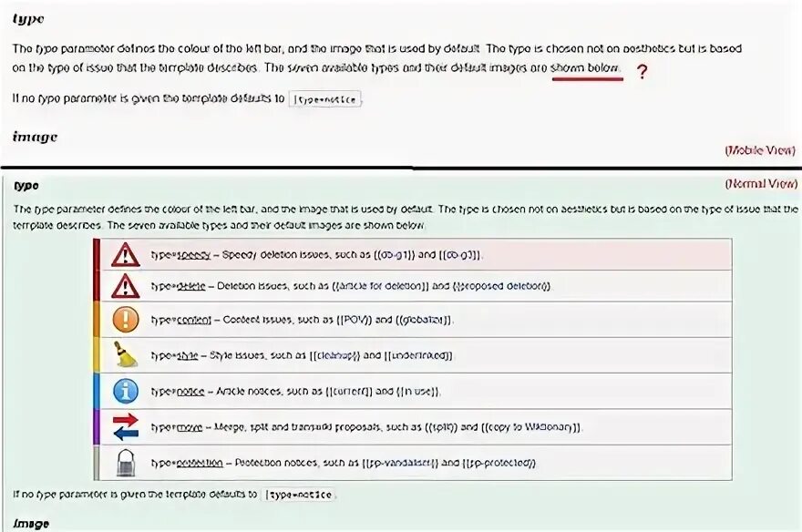Click the speedy deletion red warning triangle icon
This screenshot has height=532, width=802.
(126, 255)
